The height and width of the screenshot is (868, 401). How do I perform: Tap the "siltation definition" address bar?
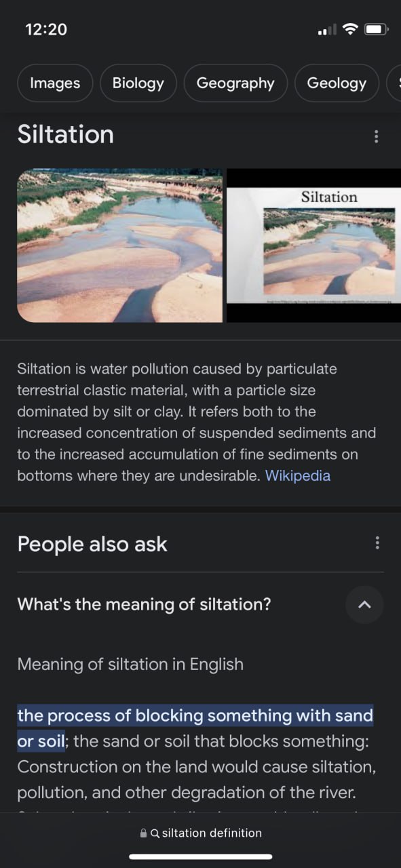pyautogui.click(x=200, y=833)
